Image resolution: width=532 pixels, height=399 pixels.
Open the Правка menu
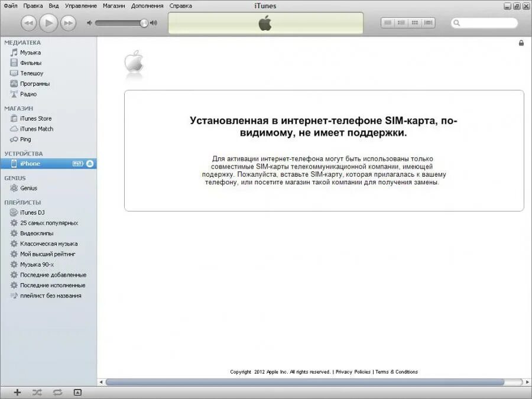pyautogui.click(x=33, y=6)
